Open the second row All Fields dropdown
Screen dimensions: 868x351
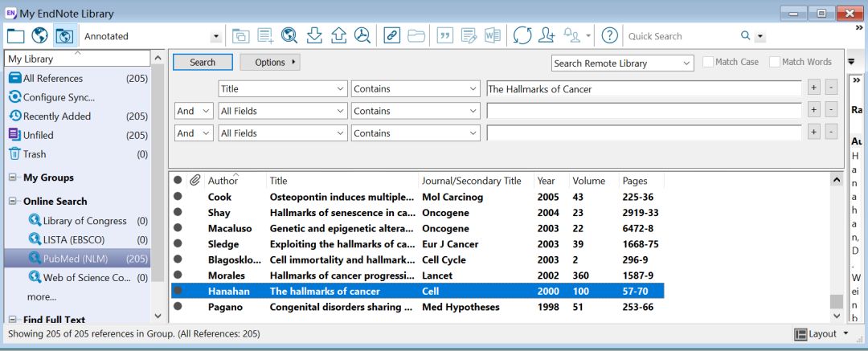pos(283,111)
